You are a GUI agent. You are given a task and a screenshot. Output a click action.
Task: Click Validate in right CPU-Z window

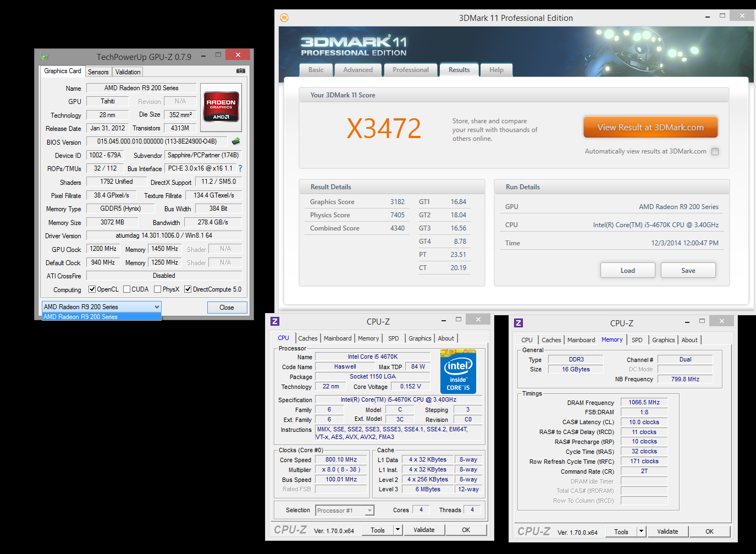667,531
